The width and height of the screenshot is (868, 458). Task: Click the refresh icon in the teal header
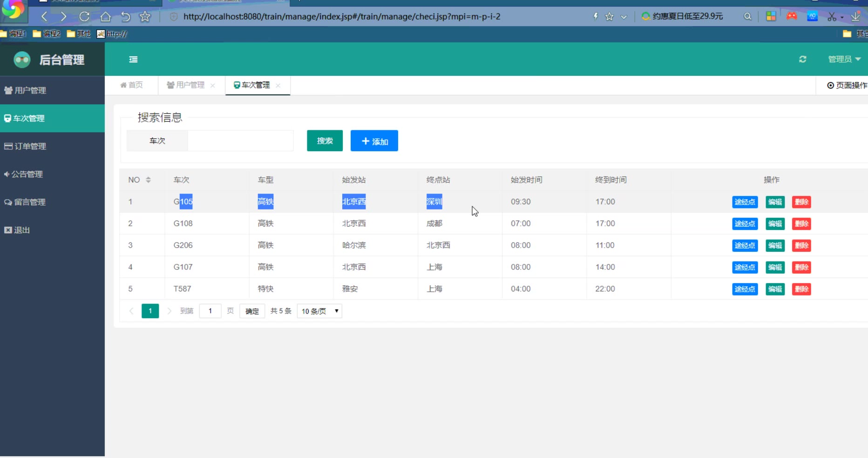tap(802, 59)
